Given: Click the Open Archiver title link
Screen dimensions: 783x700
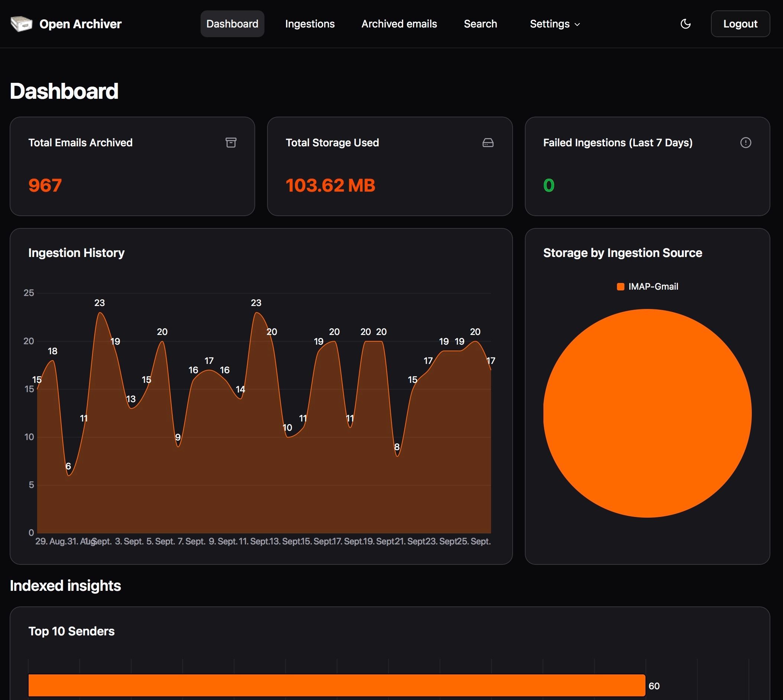Looking at the screenshot, I should point(80,24).
